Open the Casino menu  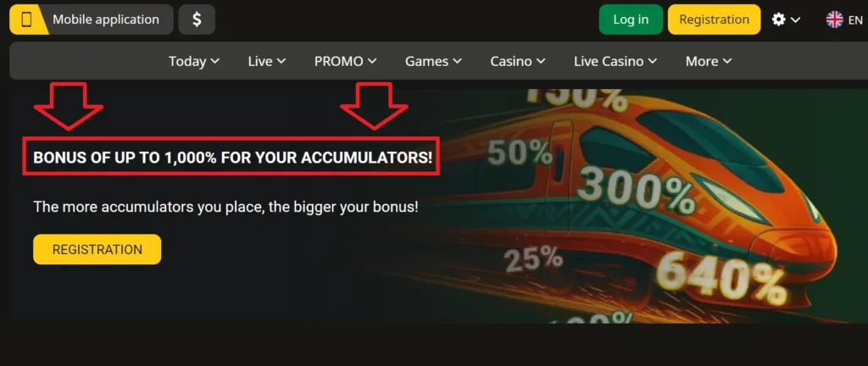[518, 61]
